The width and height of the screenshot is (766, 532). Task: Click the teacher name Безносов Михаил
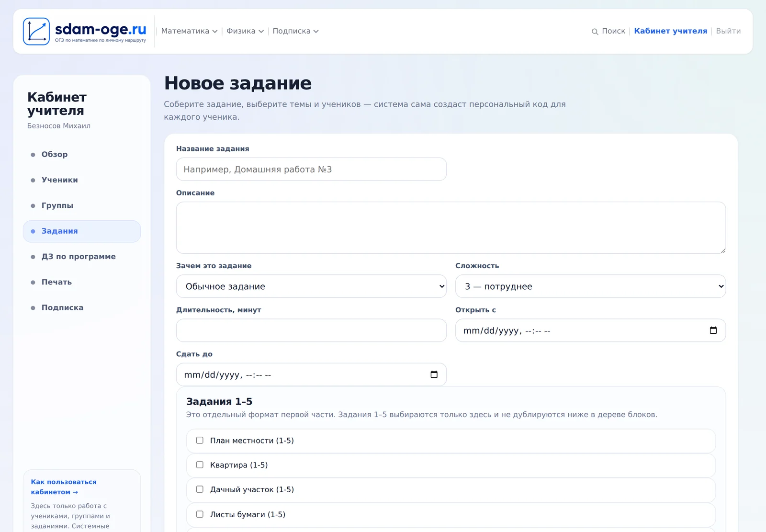pyautogui.click(x=59, y=126)
